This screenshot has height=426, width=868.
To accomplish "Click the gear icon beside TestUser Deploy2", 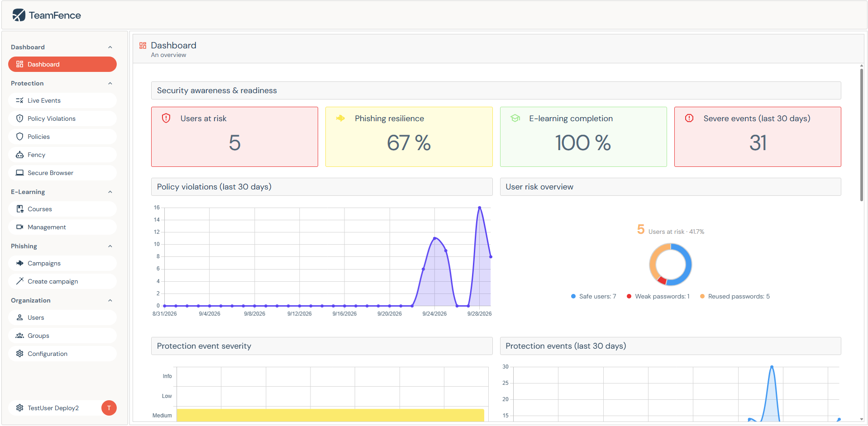I will (19, 408).
